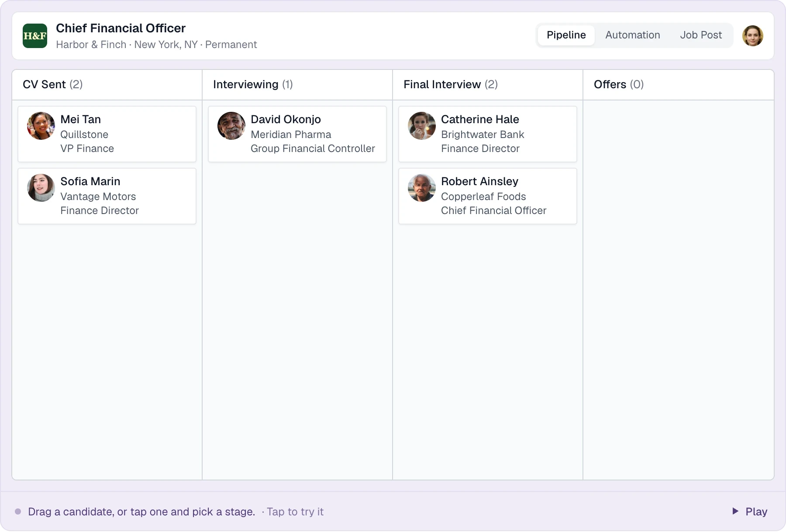Click the Vantage Motors company text
The height and width of the screenshot is (532, 786).
point(98,197)
